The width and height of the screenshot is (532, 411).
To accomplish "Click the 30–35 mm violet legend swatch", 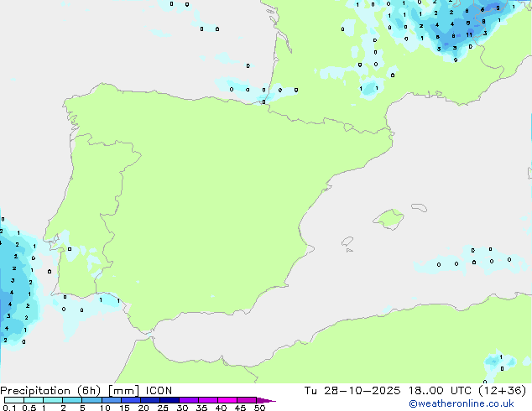I will 188,400.
